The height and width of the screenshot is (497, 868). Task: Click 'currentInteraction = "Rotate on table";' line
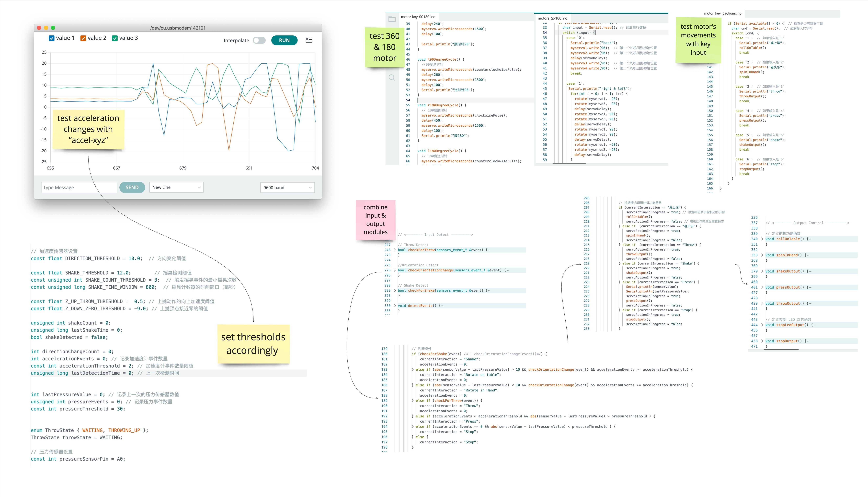point(460,375)
